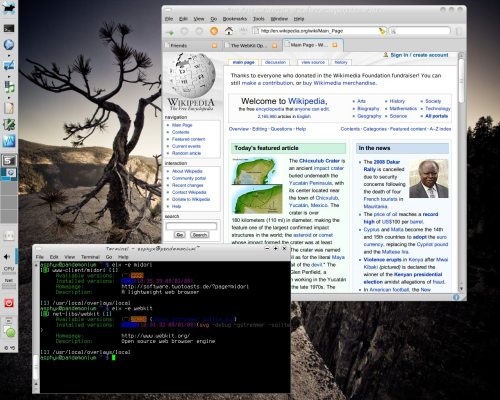Close the Main Page - W... tab
500x400 pixels.
[335, 45]
